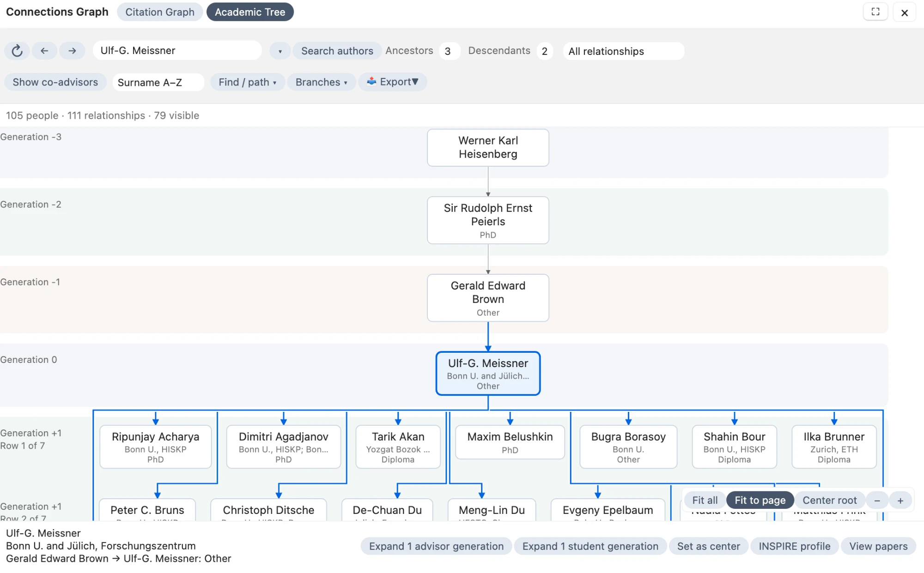924x573 pixels.
Task: Go back with the left arrow icon
Action: click(x=44, y=51)
